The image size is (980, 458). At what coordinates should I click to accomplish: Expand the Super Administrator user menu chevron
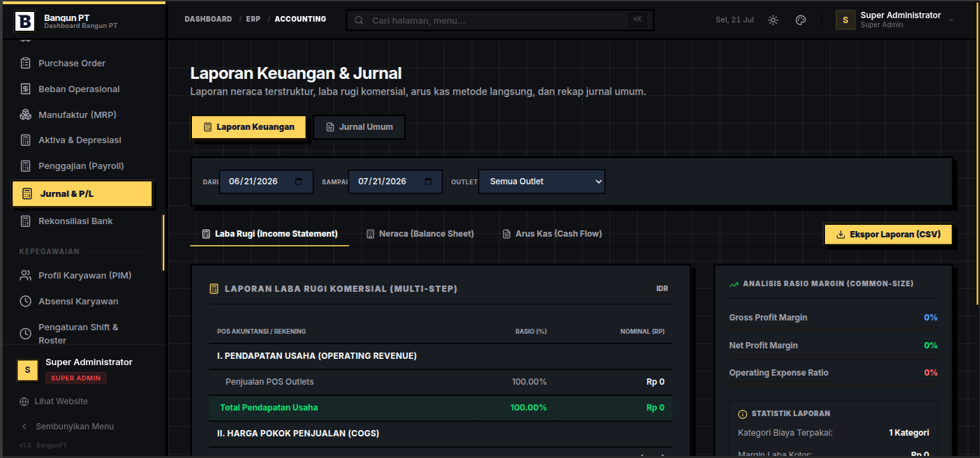[951, 20]
